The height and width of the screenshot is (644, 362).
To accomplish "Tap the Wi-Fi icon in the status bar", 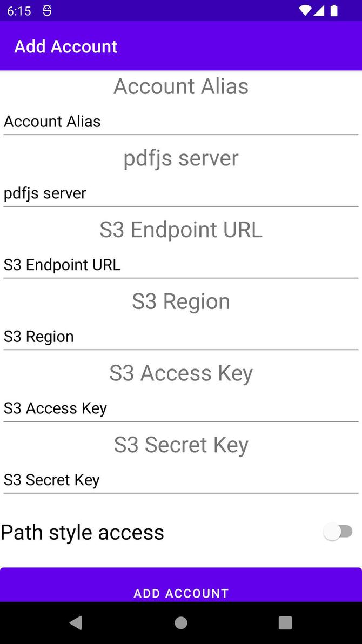I will click(305, 10).
